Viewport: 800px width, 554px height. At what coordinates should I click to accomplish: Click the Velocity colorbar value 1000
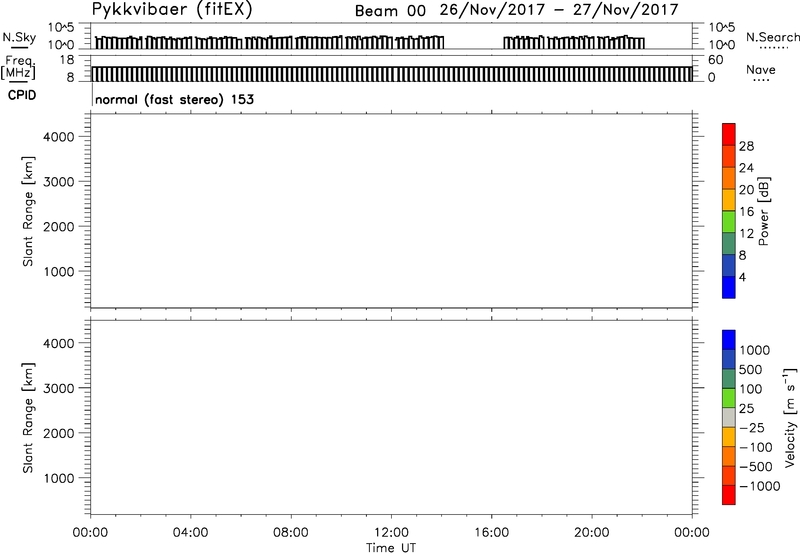tap(755, 350)
